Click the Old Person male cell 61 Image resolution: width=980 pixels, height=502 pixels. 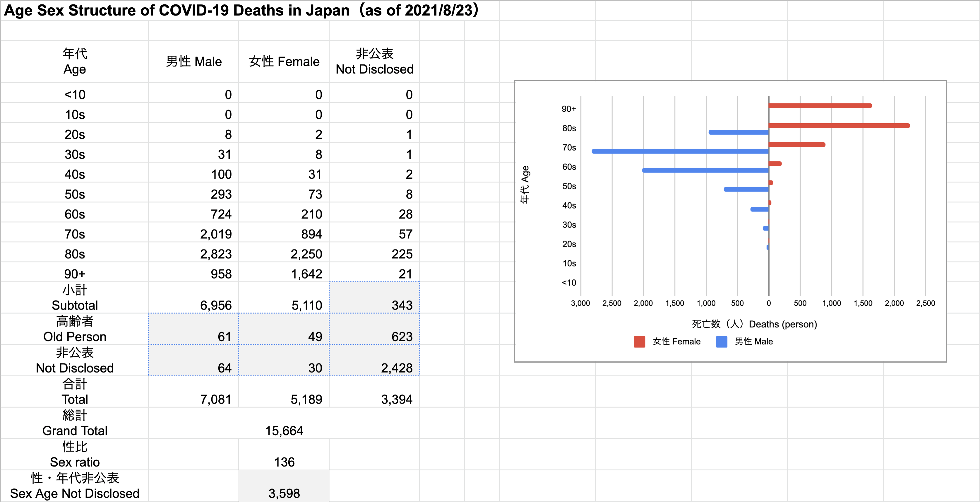pos(194,329)
